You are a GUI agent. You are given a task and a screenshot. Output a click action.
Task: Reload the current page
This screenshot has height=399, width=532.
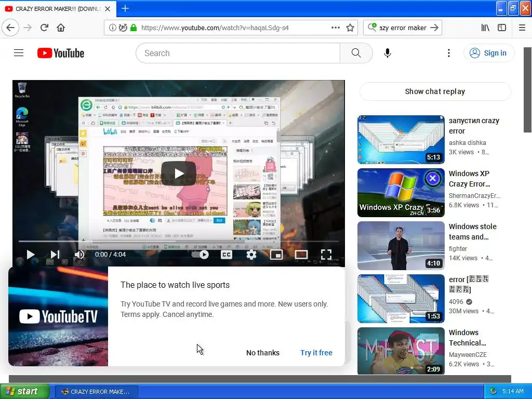[x=44, y=28]
